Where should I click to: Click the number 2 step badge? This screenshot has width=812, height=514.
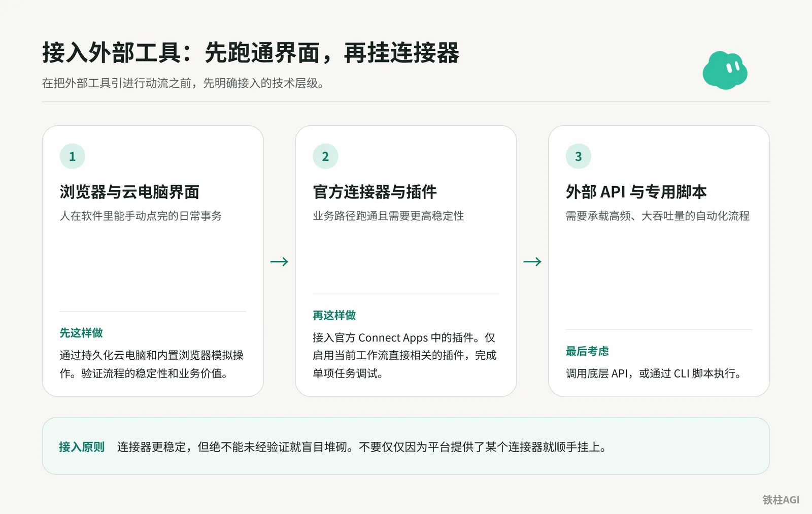(x=325, y=156)
